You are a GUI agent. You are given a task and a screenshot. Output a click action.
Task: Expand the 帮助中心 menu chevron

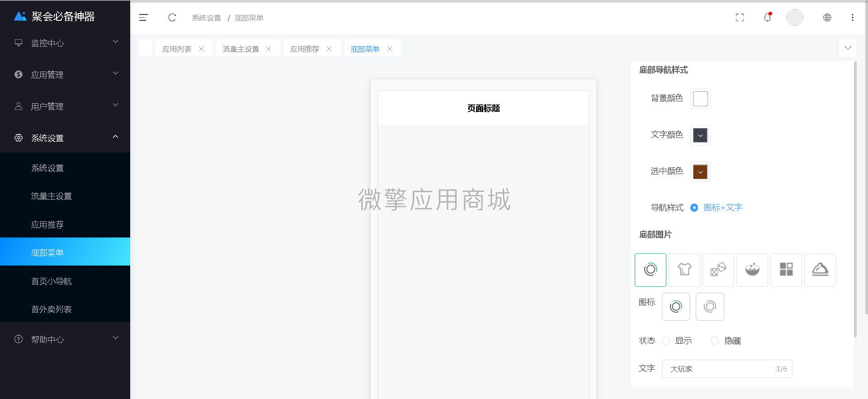(x=115, y=338)
